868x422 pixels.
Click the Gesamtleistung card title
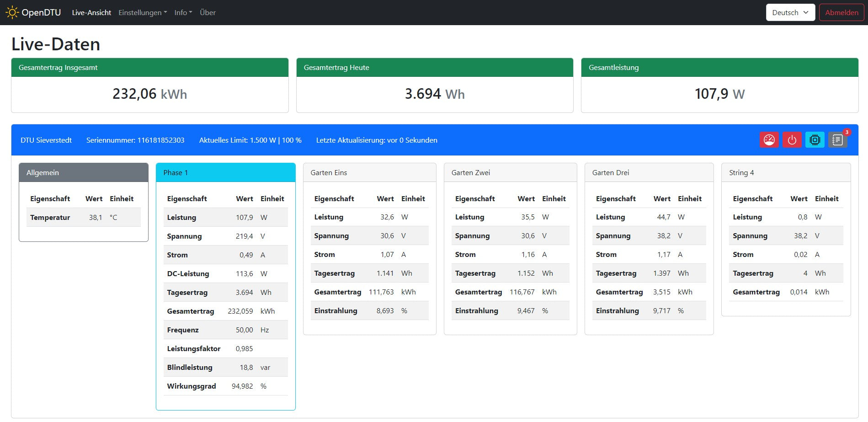[614, 68]
